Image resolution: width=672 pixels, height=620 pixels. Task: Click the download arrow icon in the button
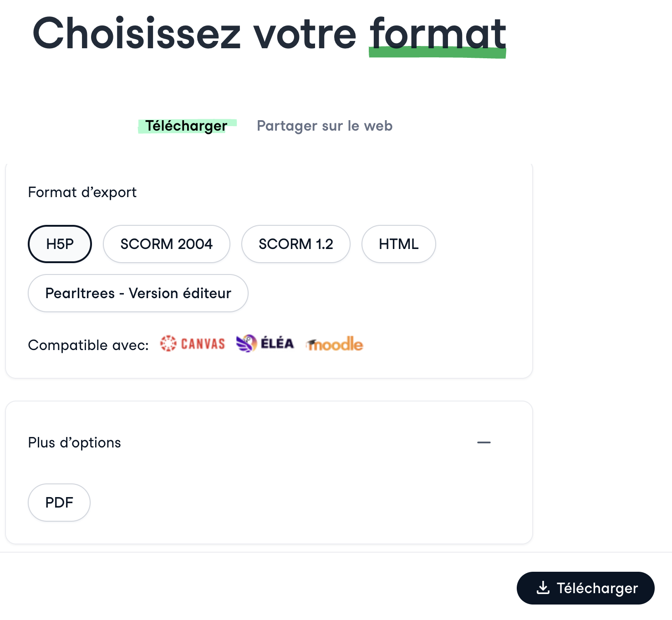543,588
